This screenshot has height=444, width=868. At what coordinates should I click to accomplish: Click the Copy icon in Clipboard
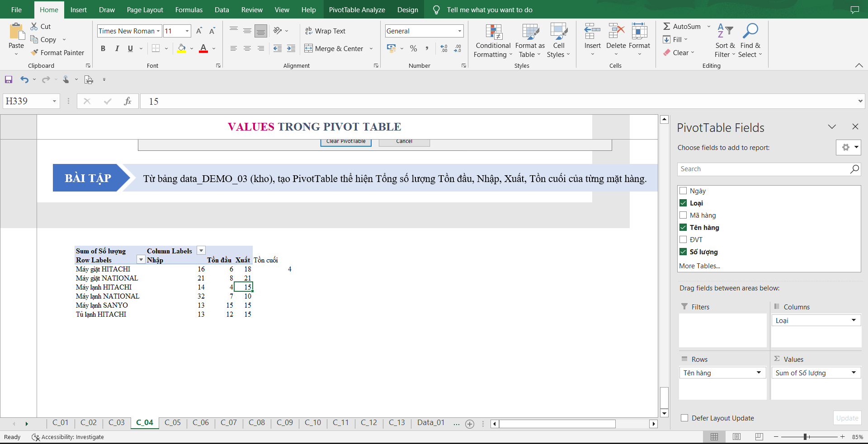tap(34, 39)
